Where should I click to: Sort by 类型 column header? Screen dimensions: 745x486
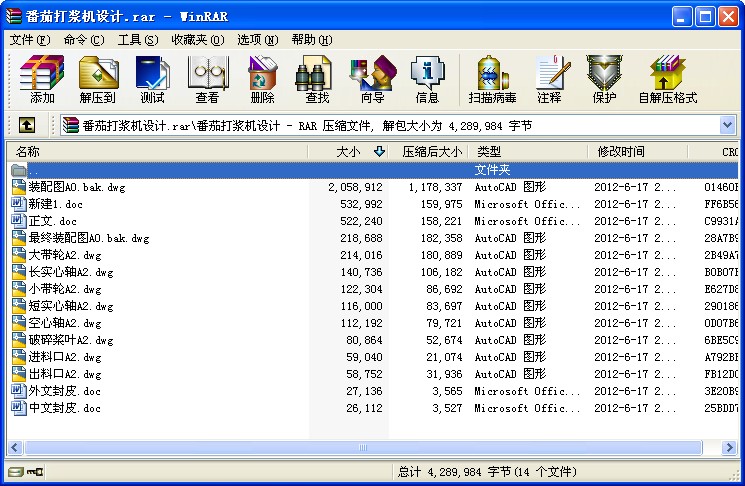[x=528, y=152]
